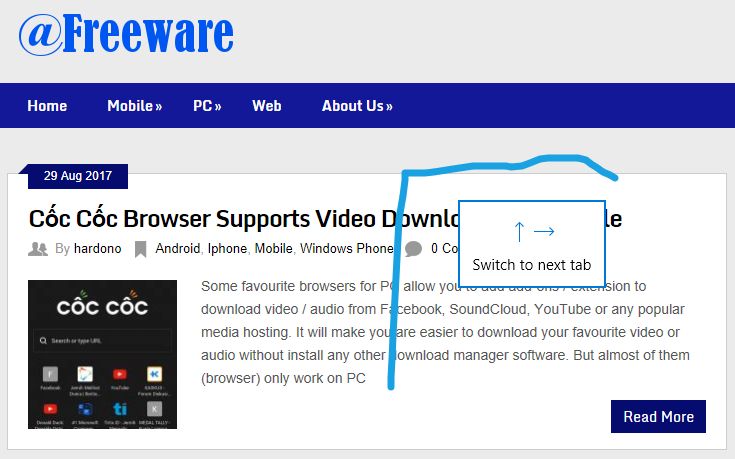Click the @Freeware site logo

click(x=126, y=34)
